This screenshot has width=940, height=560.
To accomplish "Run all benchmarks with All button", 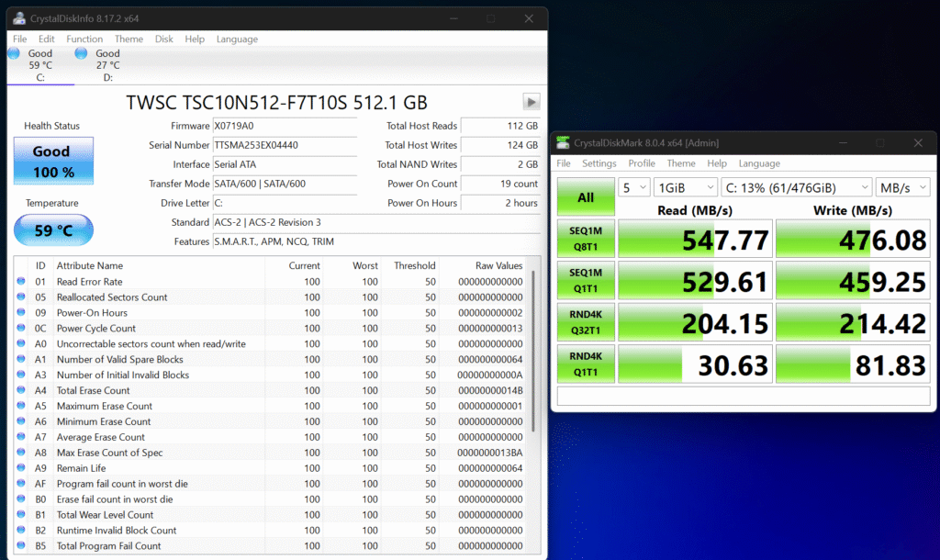I will tap(585, 197).
